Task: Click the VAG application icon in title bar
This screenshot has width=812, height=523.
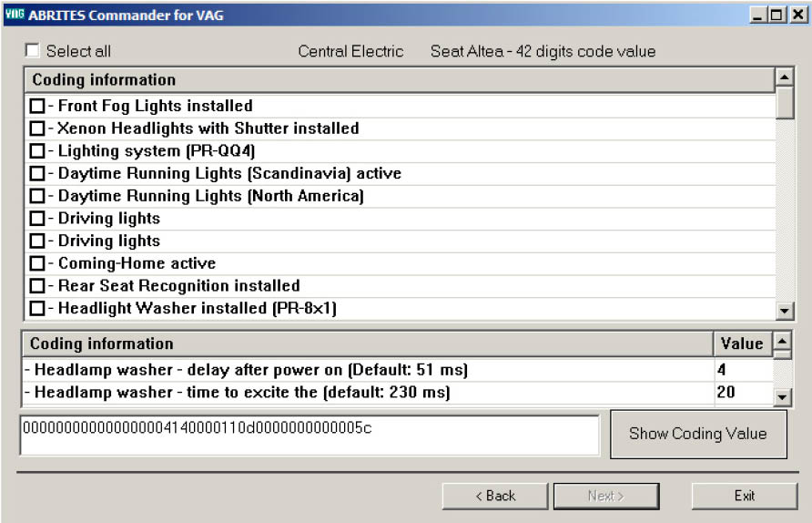Action: click(14, 14)
